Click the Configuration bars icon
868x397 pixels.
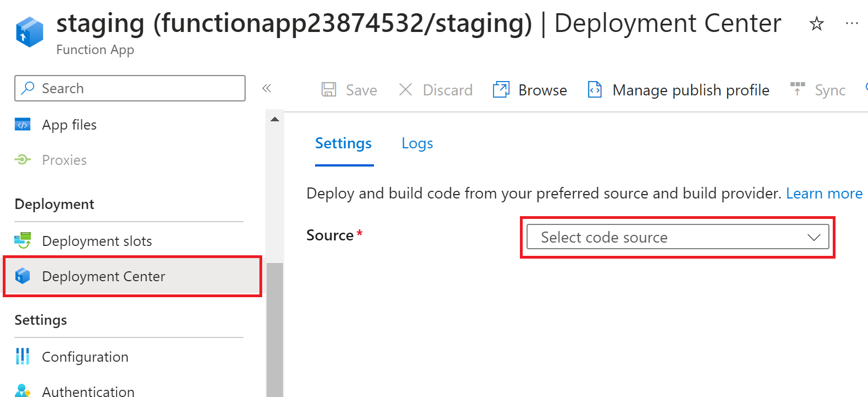pos(23,356)
